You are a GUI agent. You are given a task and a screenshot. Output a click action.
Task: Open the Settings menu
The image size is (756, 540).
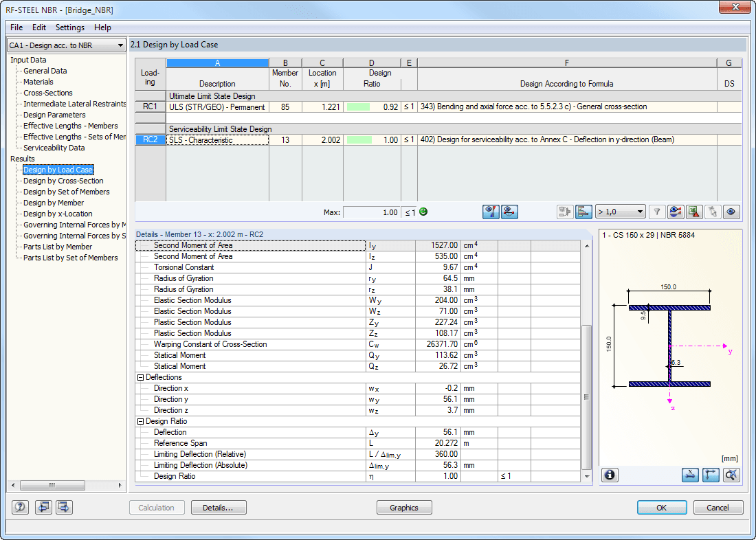pos(70,27)
